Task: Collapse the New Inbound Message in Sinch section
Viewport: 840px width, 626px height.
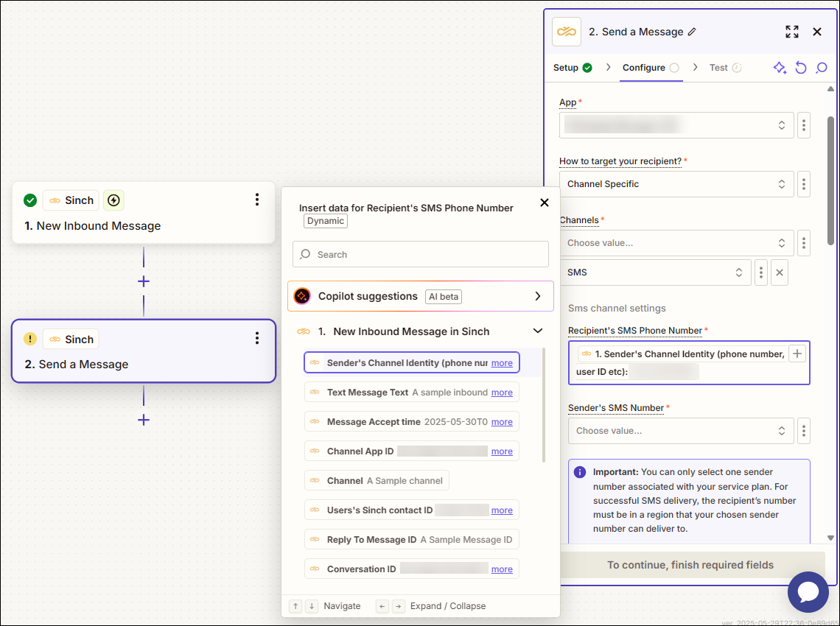Action: [x=537, y=331]
